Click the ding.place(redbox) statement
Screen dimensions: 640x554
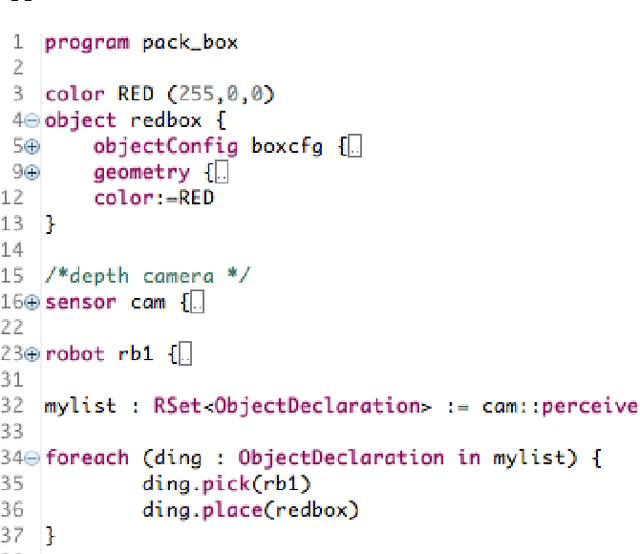pos(238,510)
